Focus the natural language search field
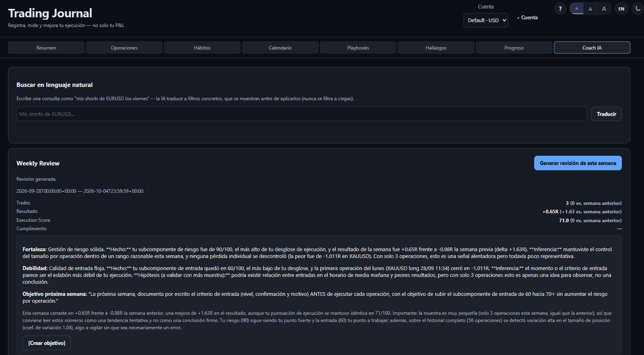 click(x=302, y=114)
